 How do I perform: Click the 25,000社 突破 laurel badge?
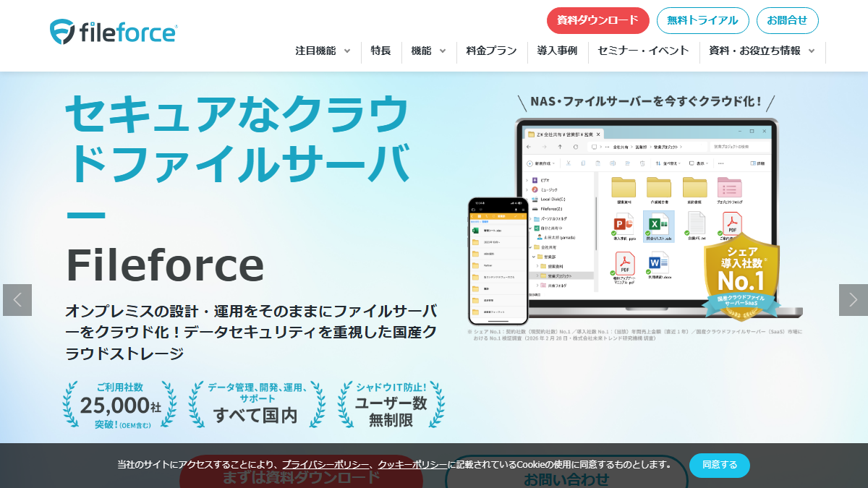119,406
